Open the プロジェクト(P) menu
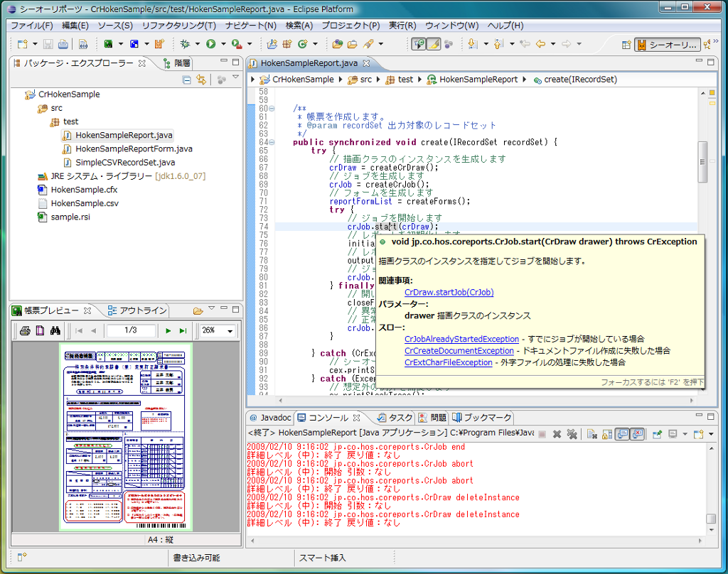This screenshot has width=728, height=574. tap(350, 26)
